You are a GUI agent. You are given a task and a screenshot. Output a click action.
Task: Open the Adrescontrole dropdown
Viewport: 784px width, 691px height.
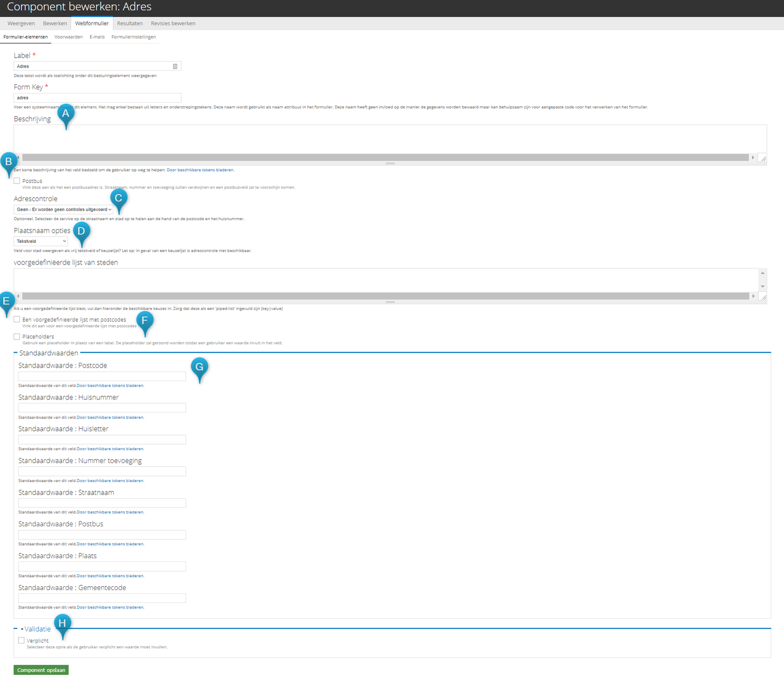pos(64,209)
